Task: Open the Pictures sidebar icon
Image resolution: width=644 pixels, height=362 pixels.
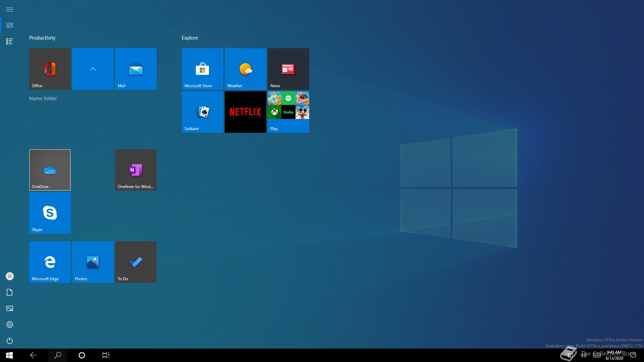Action: [10, 308]
